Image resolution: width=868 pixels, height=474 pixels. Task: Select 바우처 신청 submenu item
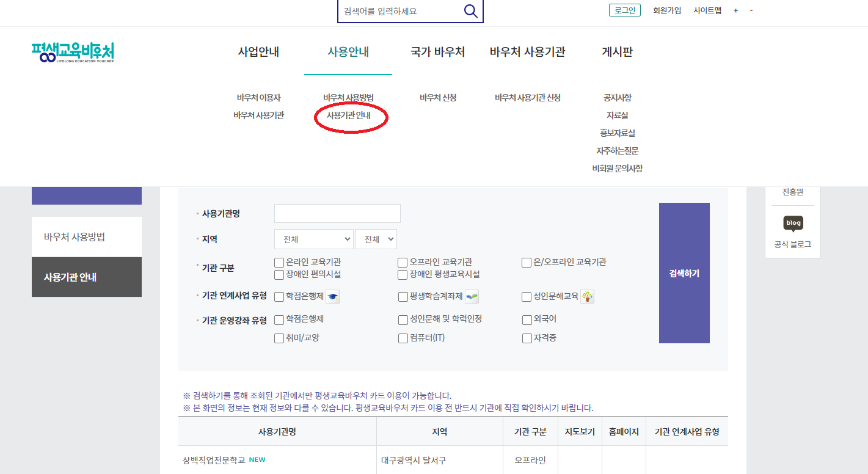438,98
